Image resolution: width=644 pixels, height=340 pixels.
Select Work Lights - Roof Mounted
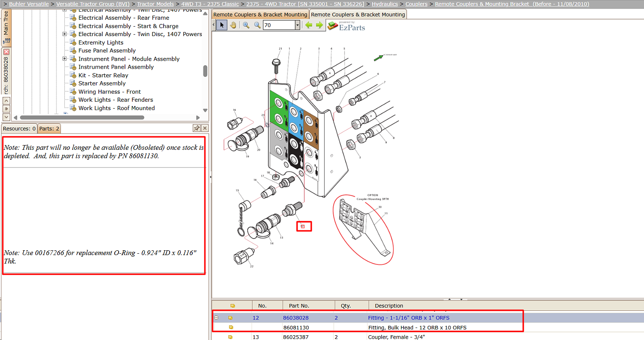(116, 108)
